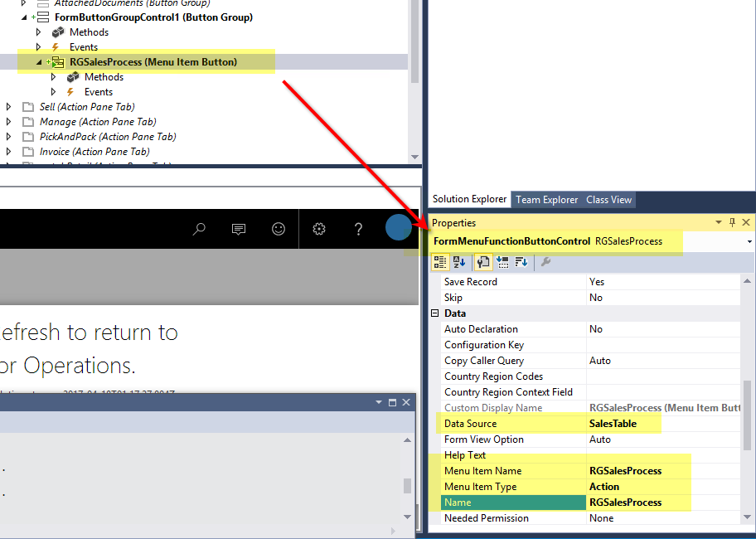Image resolution: width=756 pixels, height=539 pixels.
Task: Expand the Sell (Action Pane Tab) node
Action: pyautogui.click(x=8, y=107)
